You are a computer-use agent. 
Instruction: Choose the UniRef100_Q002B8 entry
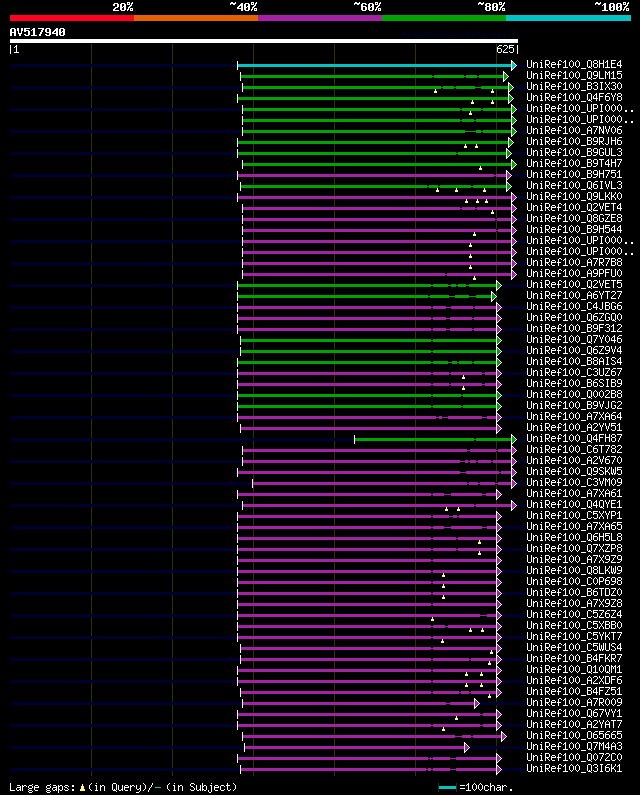574,394
